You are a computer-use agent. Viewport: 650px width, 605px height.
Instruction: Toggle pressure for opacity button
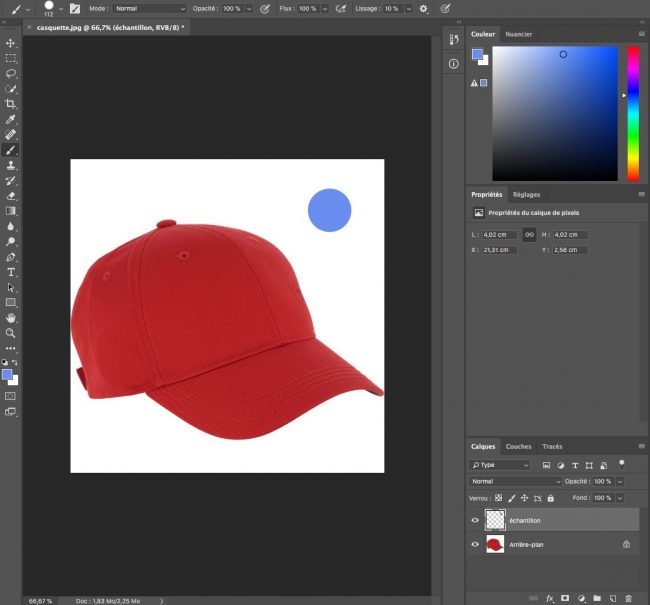tap(265, 8)
